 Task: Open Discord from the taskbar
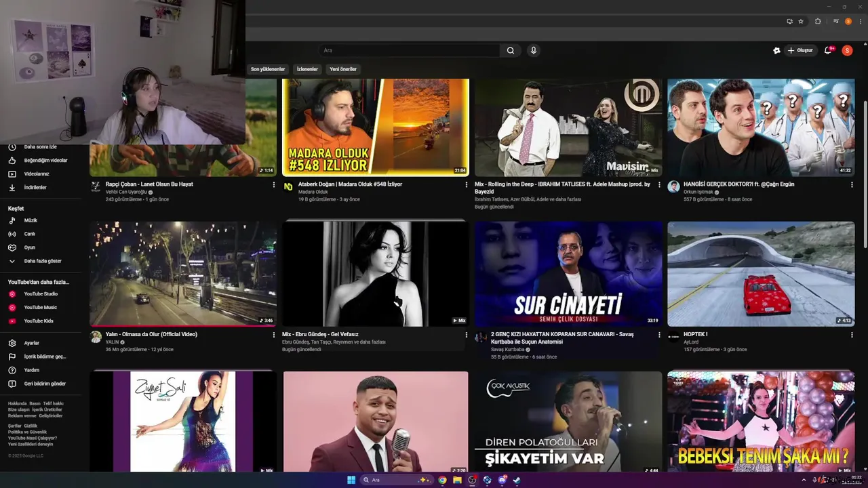[502, 480]
